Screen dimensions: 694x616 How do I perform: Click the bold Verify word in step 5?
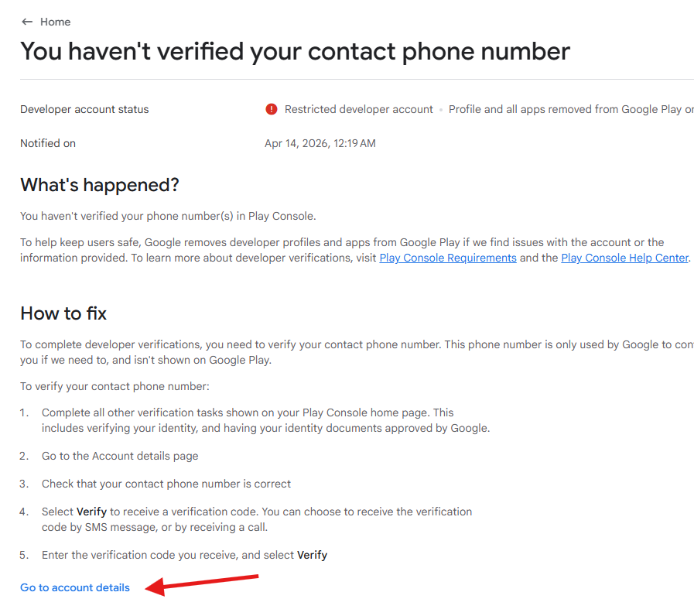pos(312,555)
